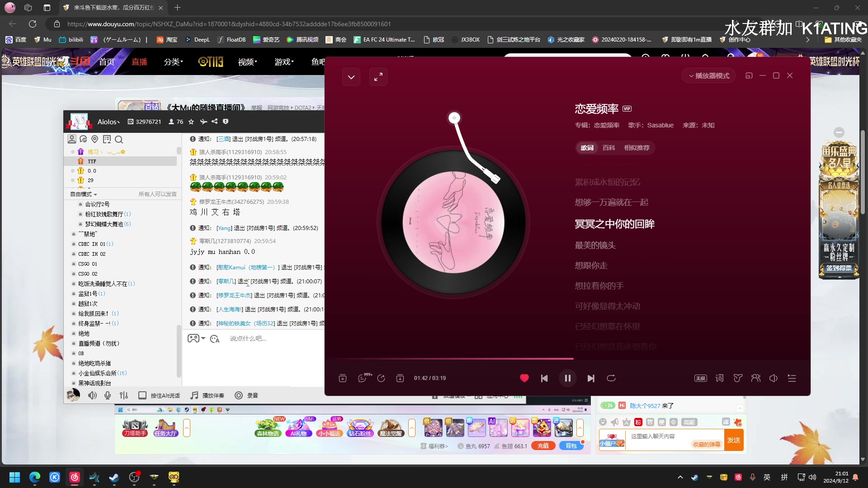
Task: Open the 背包 backpack button
Action: click(x=571, y=446)
